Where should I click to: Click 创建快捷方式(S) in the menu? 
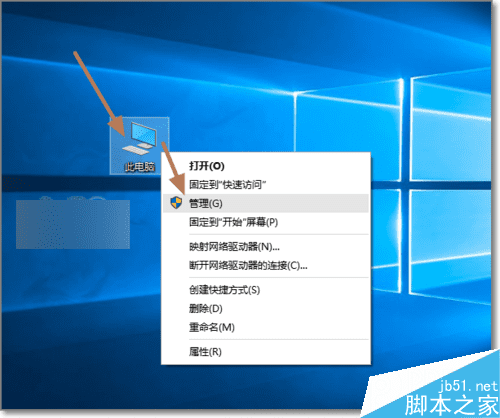point(266,290)
